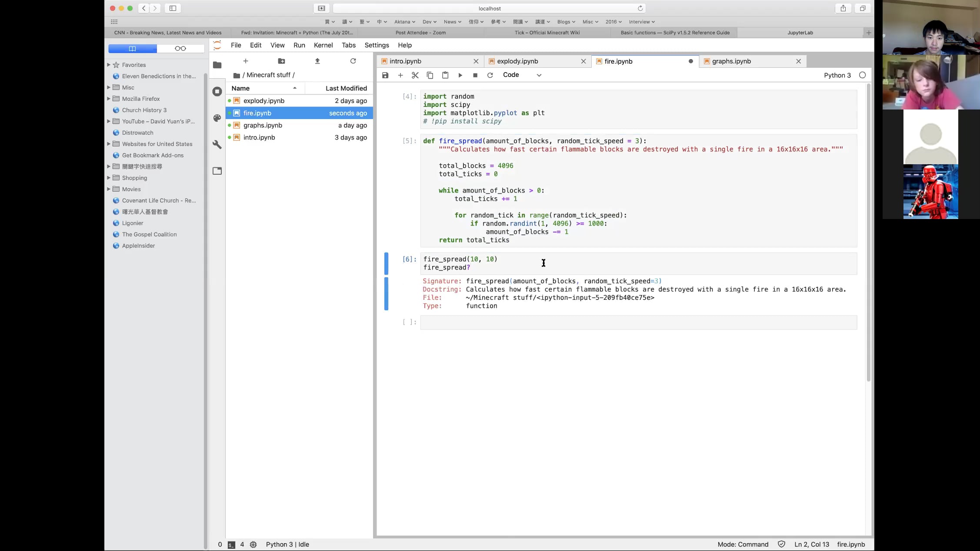The width and height of the screenshot is (980, 551).
Task: Expand the Mozilla Firefox bookmarks folder
Action: (109, 99)
